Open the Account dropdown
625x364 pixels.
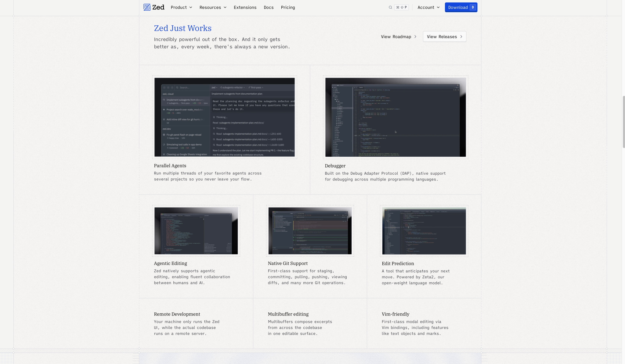point(428,7)
